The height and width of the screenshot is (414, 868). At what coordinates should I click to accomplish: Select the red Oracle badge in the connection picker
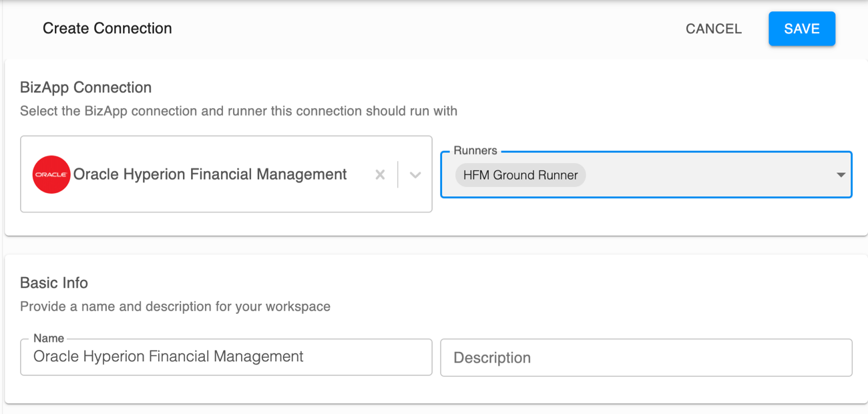tap(51, 174)
